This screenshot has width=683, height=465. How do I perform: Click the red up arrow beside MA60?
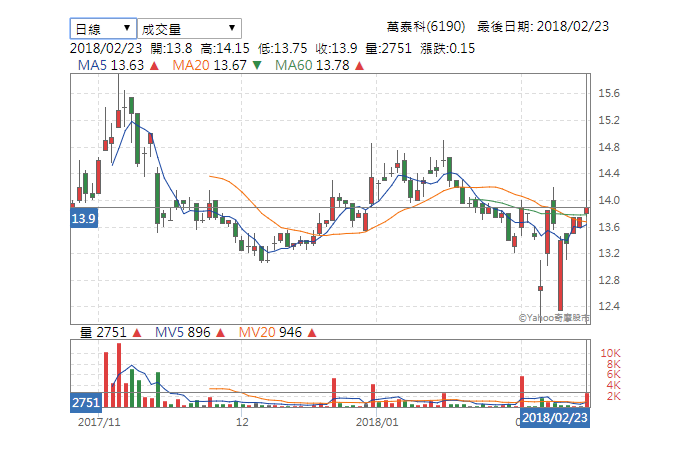click(x=359, y=66)
